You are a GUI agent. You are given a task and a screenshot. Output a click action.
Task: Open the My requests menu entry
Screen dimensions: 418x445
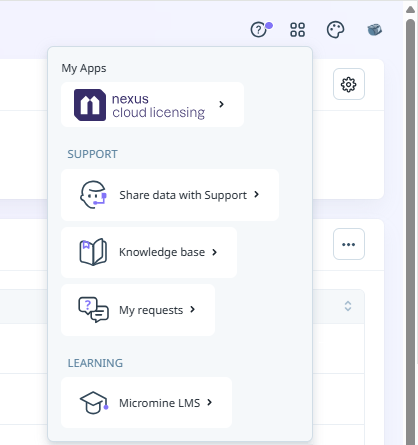[138, 310]
